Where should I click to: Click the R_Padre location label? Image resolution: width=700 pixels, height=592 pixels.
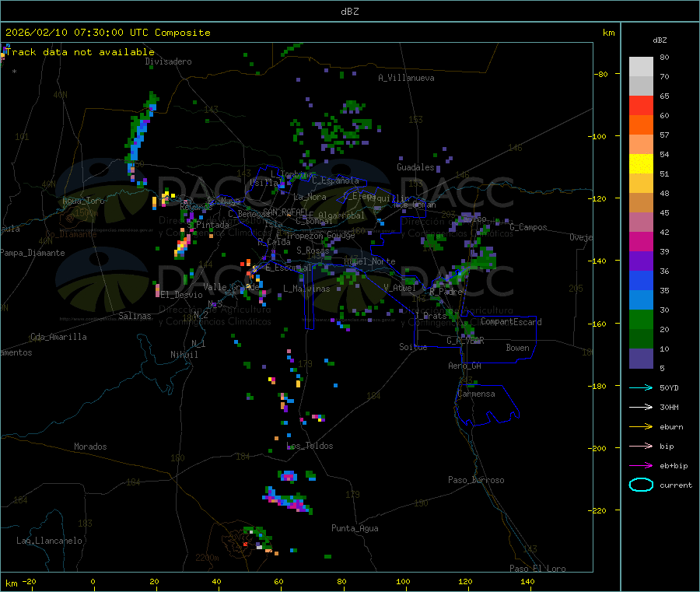(x=446, y=292)
